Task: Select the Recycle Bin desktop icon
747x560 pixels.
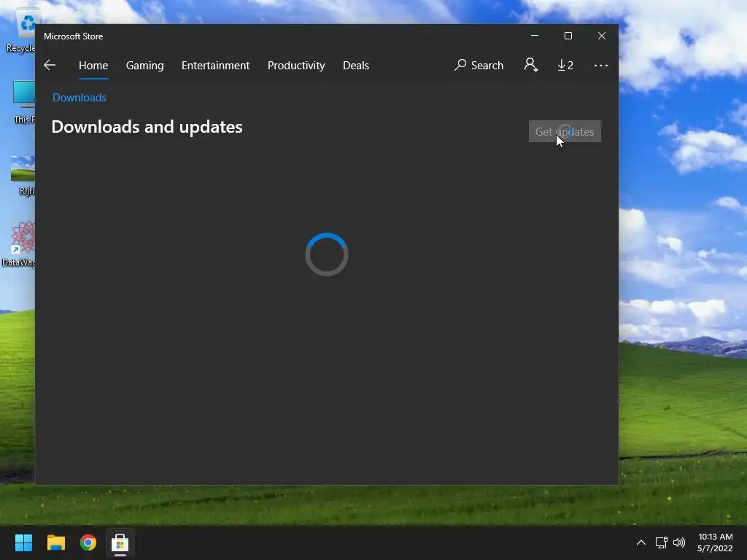Action: [x=21, y=32]
